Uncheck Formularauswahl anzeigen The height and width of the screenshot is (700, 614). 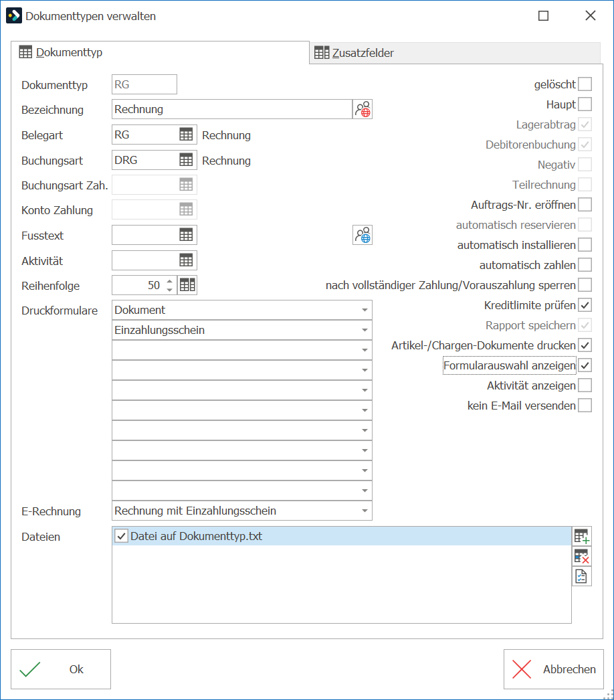click(x=585, y=365)
